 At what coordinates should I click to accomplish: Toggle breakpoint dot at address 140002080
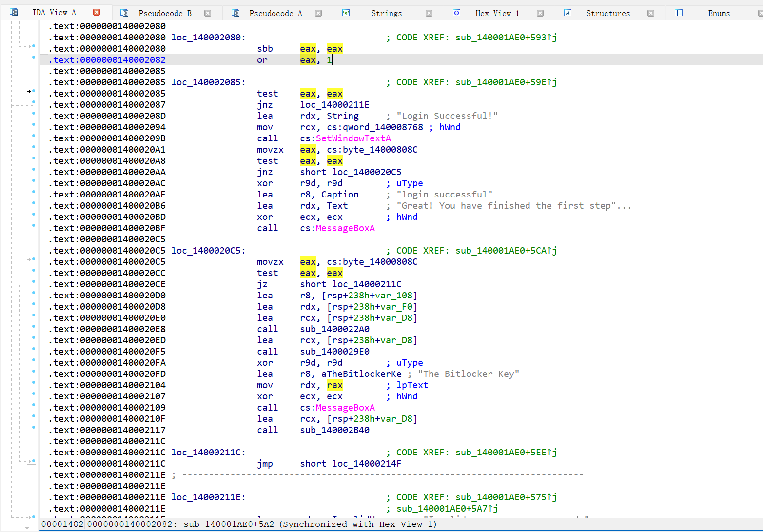point(34,46)
